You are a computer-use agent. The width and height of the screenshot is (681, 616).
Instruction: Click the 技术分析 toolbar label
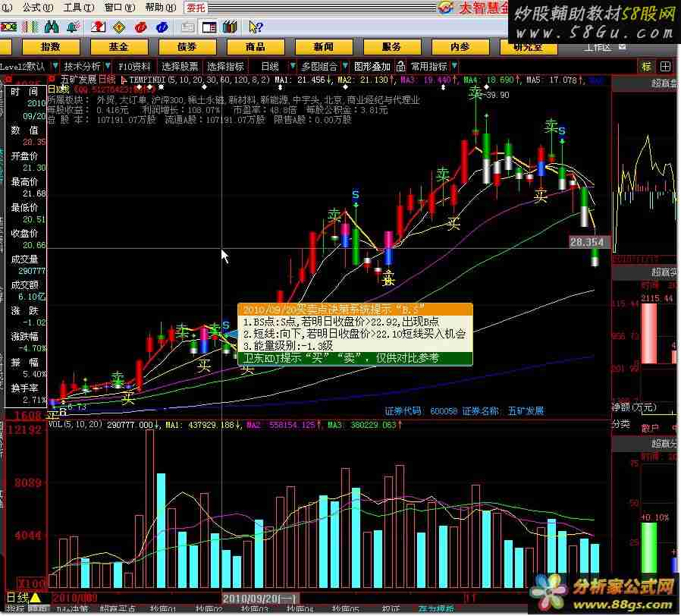click(82, 67)
